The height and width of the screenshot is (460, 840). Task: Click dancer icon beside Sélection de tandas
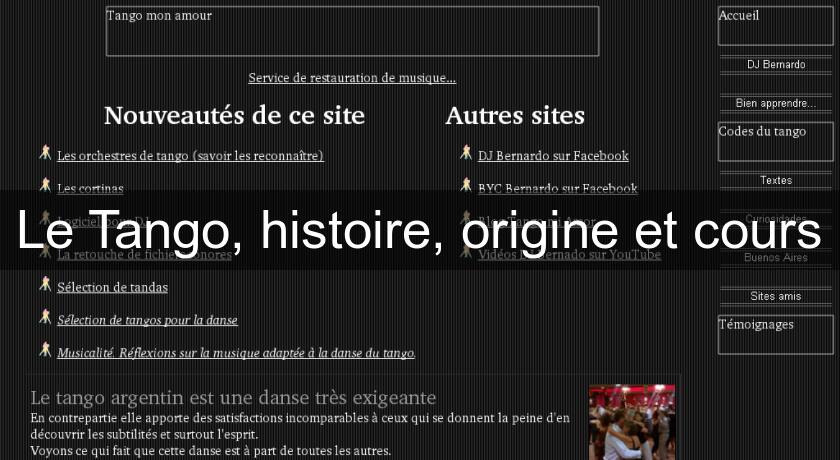pos(45,285)
